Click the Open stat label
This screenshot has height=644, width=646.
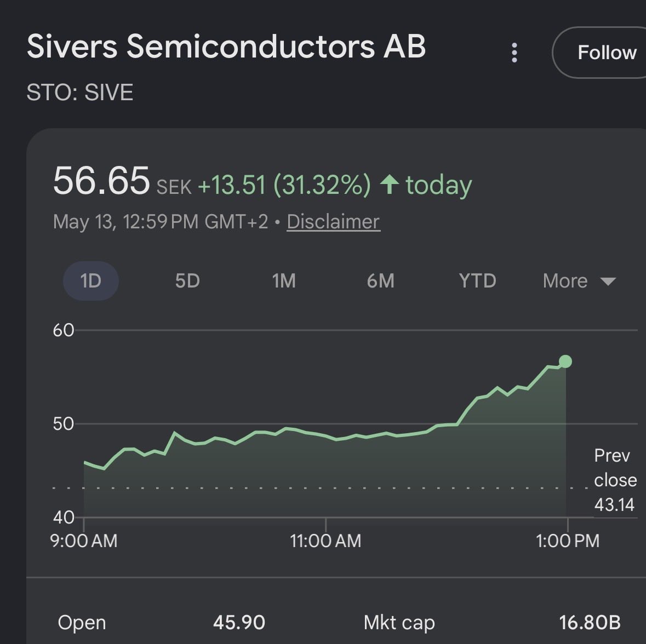click(82, 623)
